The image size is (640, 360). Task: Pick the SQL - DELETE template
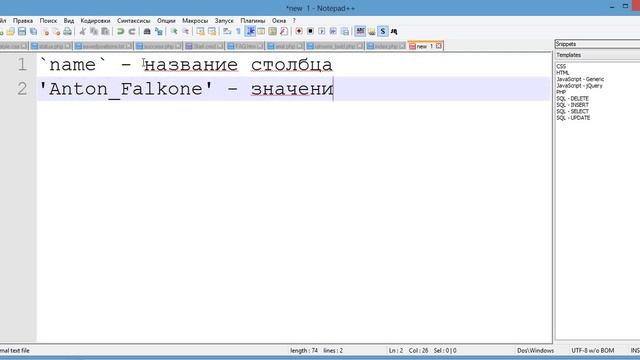pos(573,98)
